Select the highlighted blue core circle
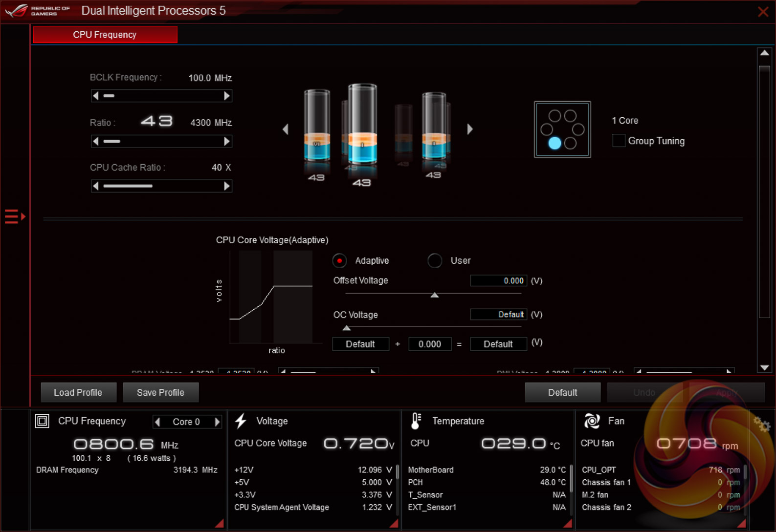The height and width of the screenshot is (532, 776). [554, 143]
